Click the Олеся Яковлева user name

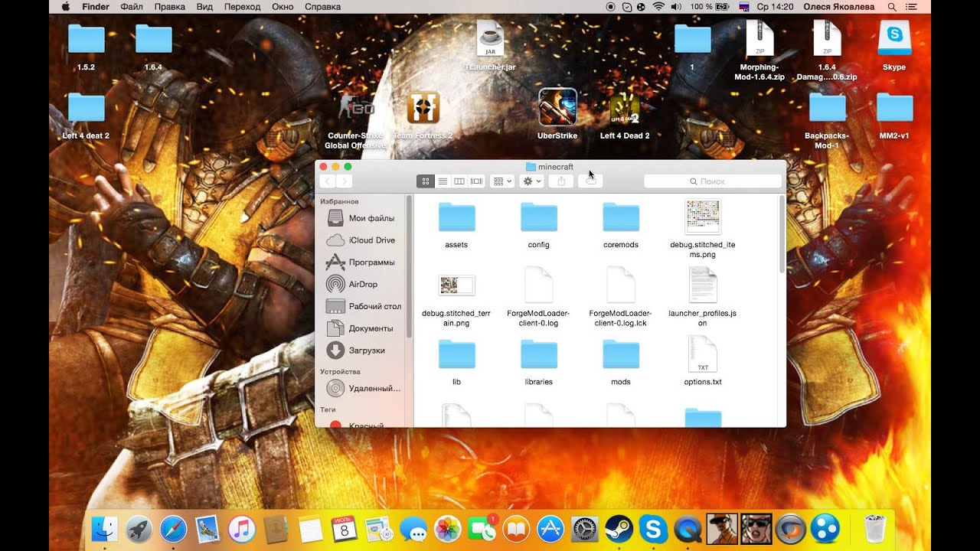pyautogui.click(x=839, y=7)
